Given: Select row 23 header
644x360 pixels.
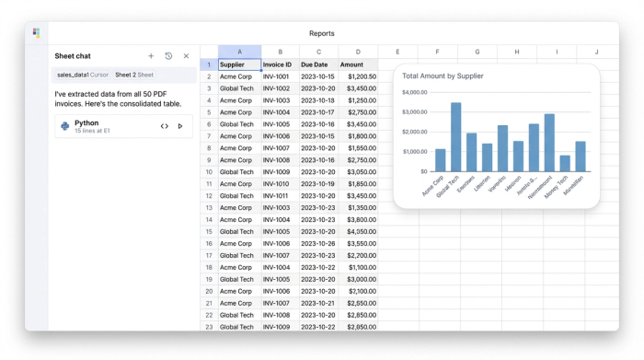Looking at the screenshot, I should click(209, 327).
